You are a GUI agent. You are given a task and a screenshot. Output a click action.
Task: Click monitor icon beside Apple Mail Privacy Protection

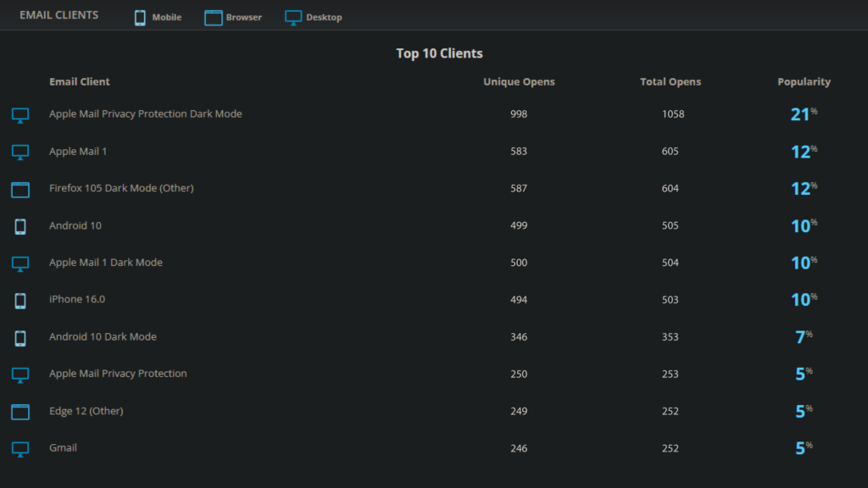[x=20, y=374]
